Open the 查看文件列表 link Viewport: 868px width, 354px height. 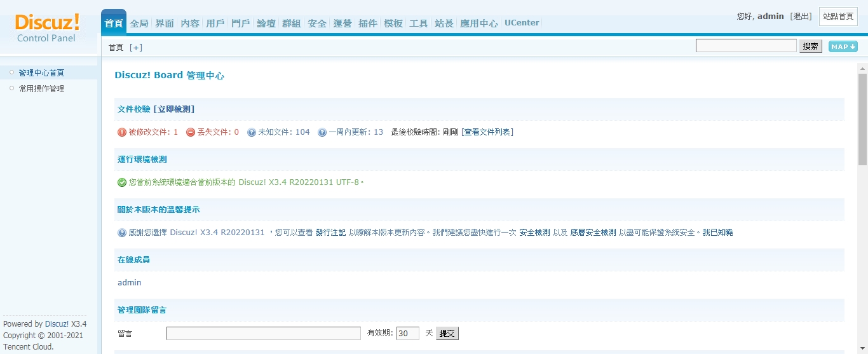(x=487, y=132)
